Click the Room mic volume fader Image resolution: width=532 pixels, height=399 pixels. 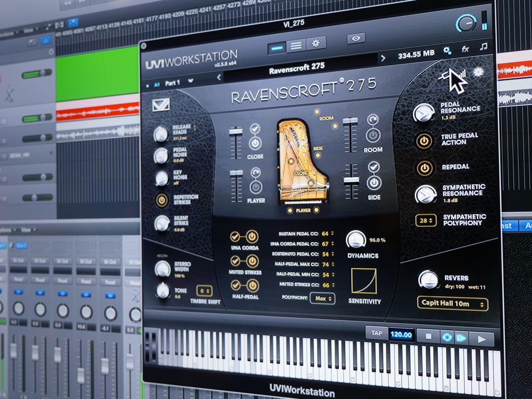click(x=350, y=121)
